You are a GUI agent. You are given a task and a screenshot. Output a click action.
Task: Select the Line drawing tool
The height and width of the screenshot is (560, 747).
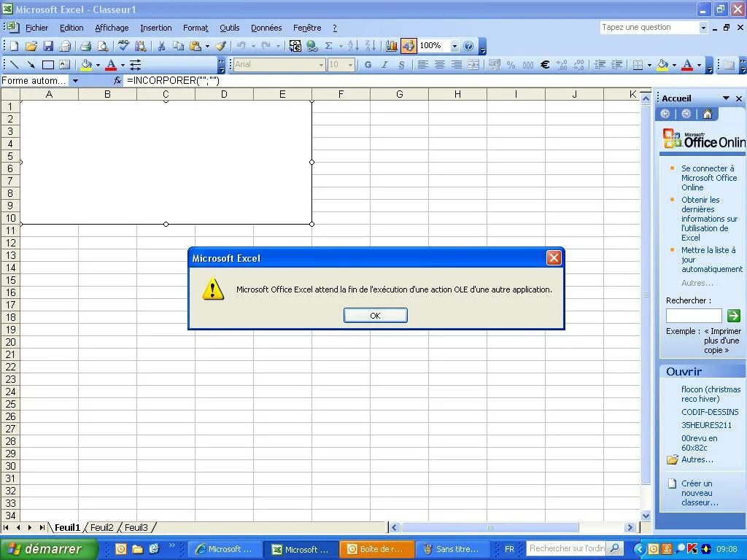[x=15, y=64]
